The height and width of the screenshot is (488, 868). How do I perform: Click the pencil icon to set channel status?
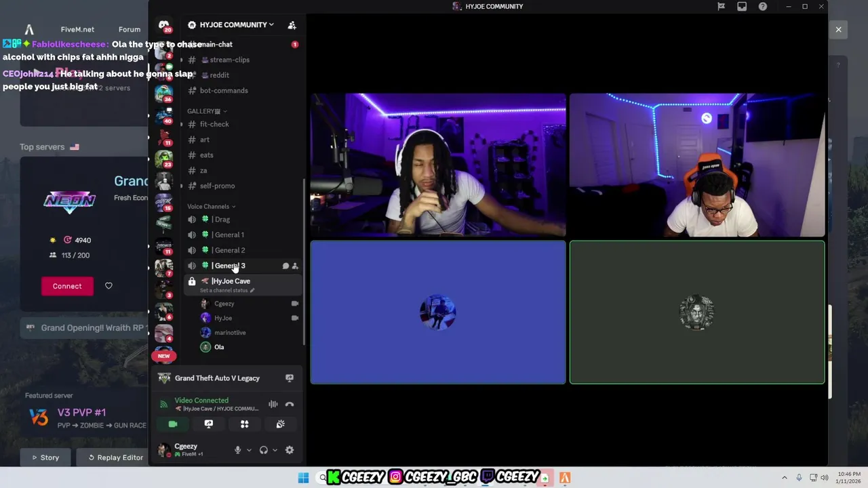click(x=252, y=290)
